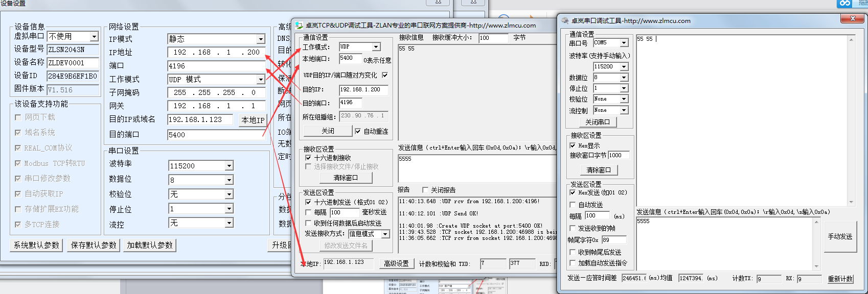This screenshot has height=294, width=868.
Task: Click the 重新计数 recount button
Action: (840, 279)
